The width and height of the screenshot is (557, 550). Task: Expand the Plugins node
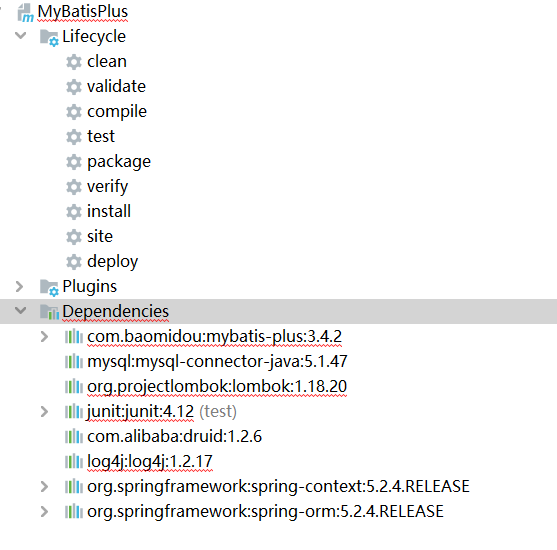click(20, 286)
